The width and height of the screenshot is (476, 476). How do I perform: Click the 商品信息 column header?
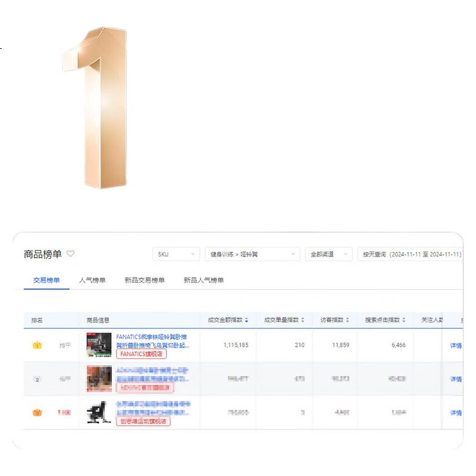point(98,320)
